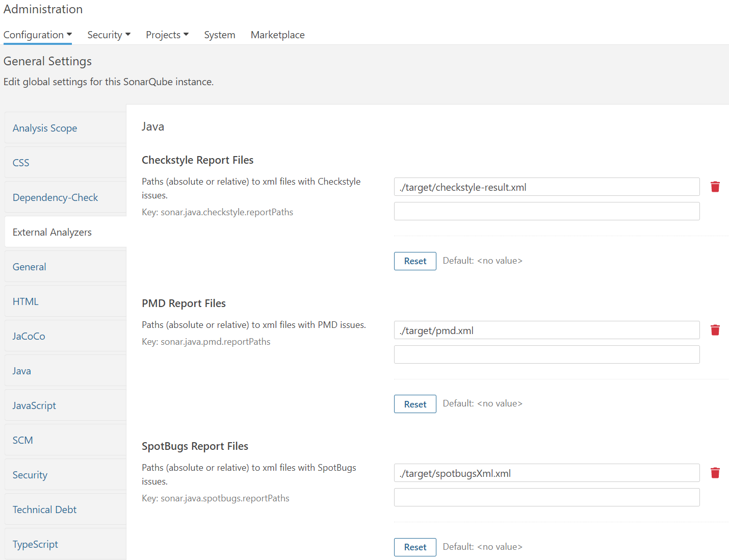The width and height of the screenshot is (729, 560).
Task: Focus the empty Checkstyle report path field
Action: pos(546,211)
